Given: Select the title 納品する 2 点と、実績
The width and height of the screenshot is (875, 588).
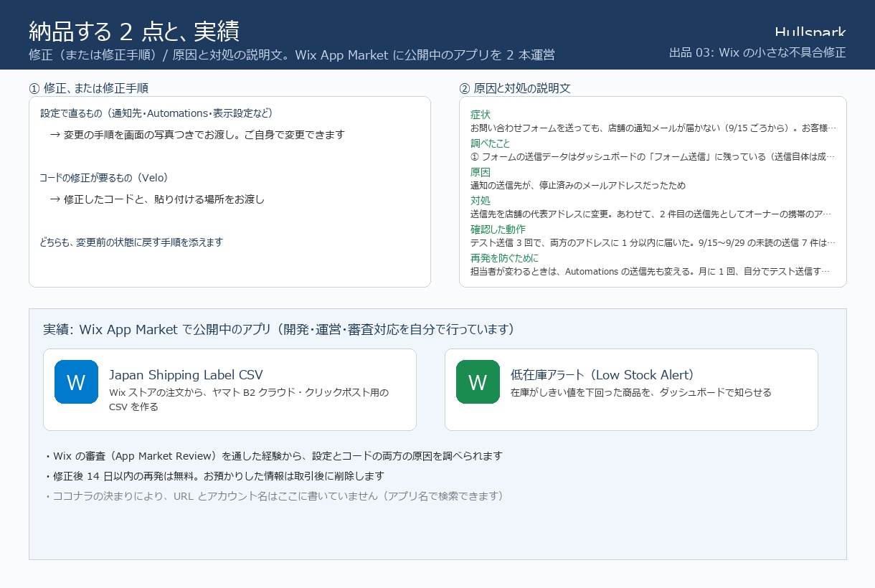Looking at the screenshot, I should [x=134, y=32].
